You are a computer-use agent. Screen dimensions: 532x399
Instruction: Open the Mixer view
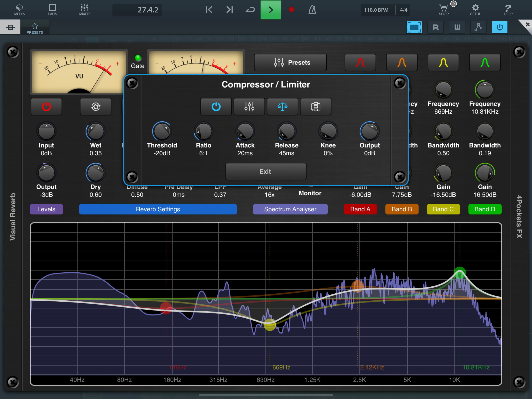pos(84,10)
